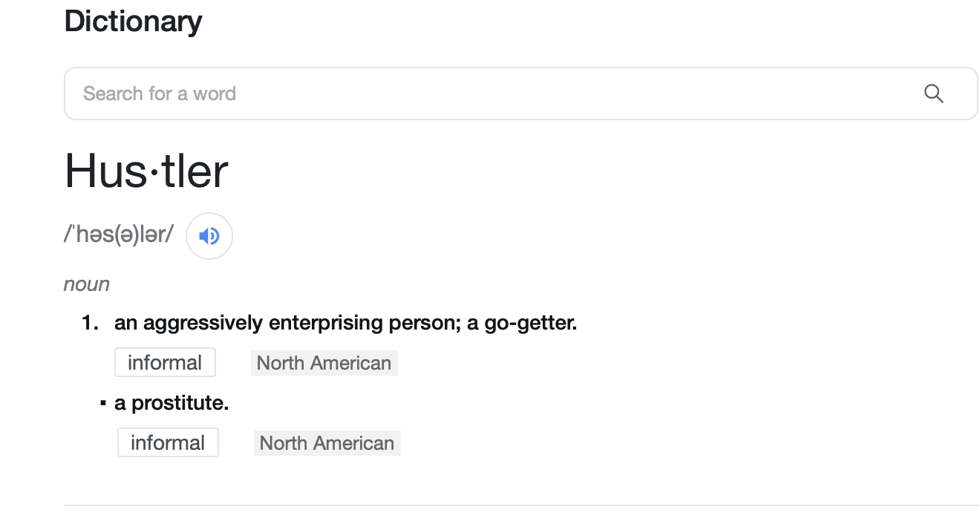
Task: Click the Dictionary heading
Action: tap(133, 21)
